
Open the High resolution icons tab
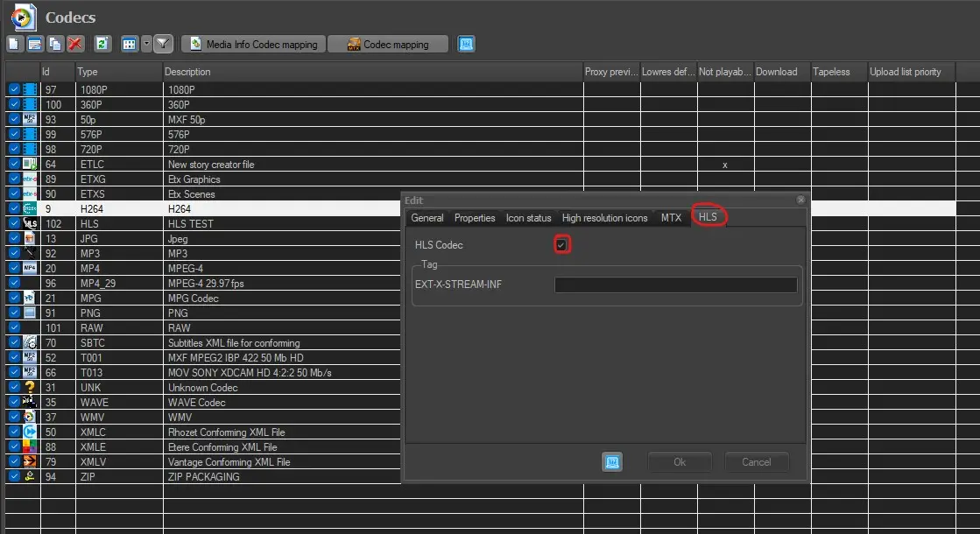(605, 218)
